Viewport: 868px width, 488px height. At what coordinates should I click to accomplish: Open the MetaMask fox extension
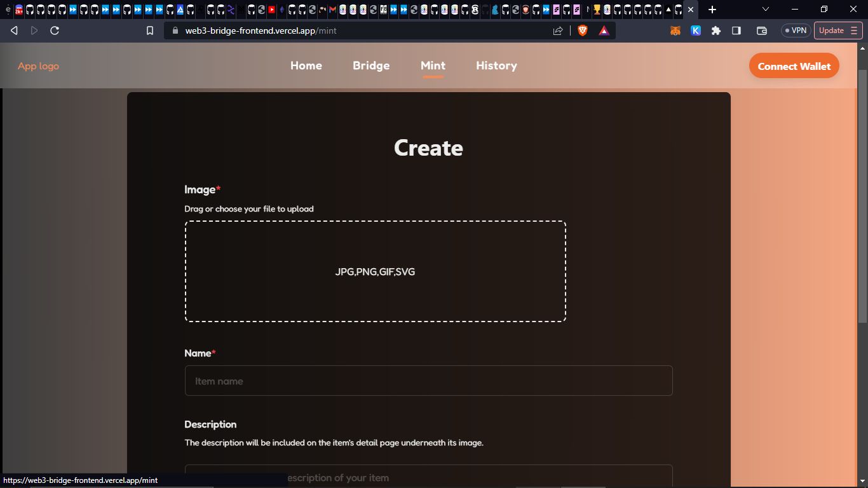click(675, 30)
